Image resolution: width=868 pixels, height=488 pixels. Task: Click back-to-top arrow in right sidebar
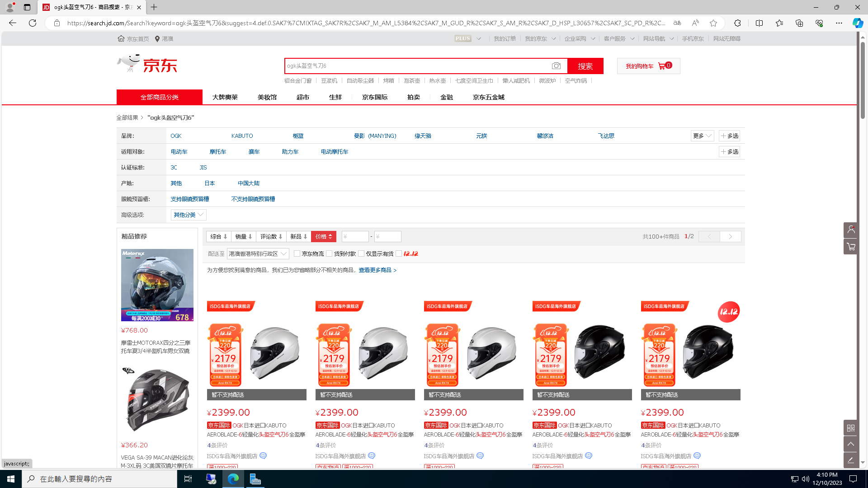[x=851, y=444]
